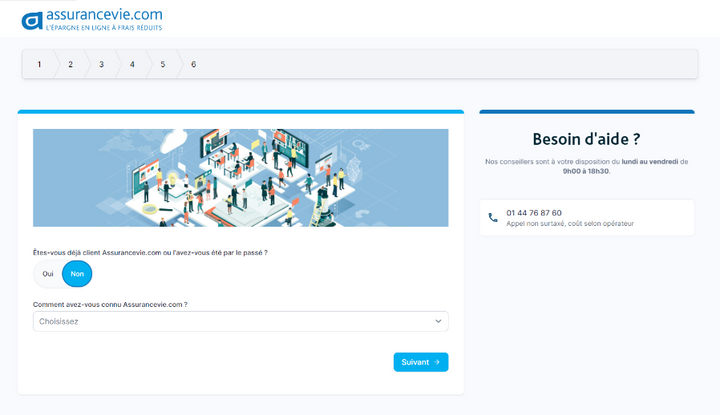Click phone number 01 44 76 87 60
The image size is (720, 415).
pos(534,212)
